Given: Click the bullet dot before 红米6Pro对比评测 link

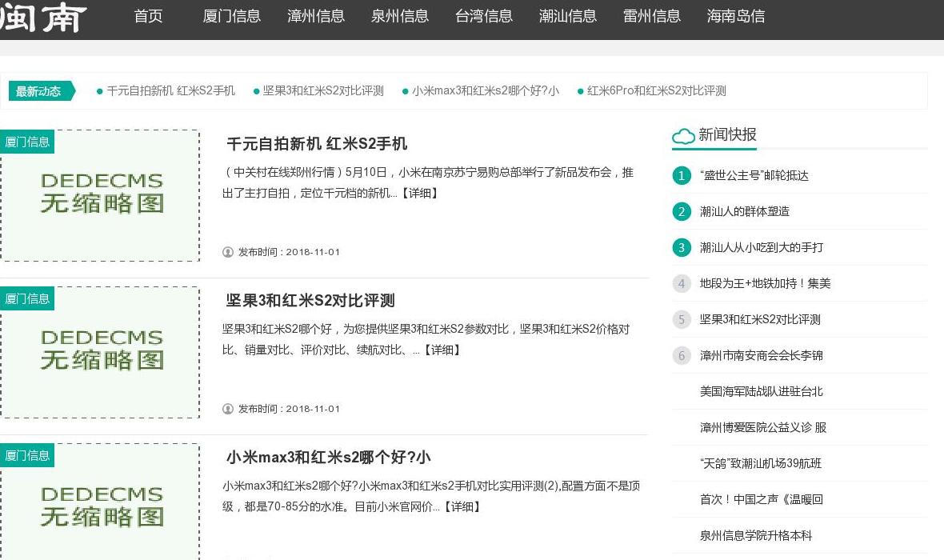Looking at the screenshot, I should [580, 90].
